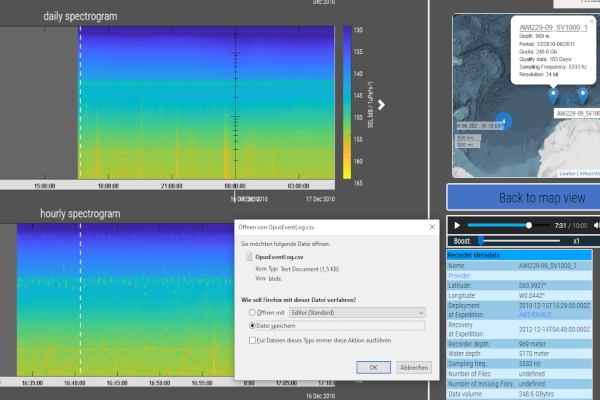Select the 'Datei speichern' radio option
This screenshot has width=600, height=400.
coord(252,325)
